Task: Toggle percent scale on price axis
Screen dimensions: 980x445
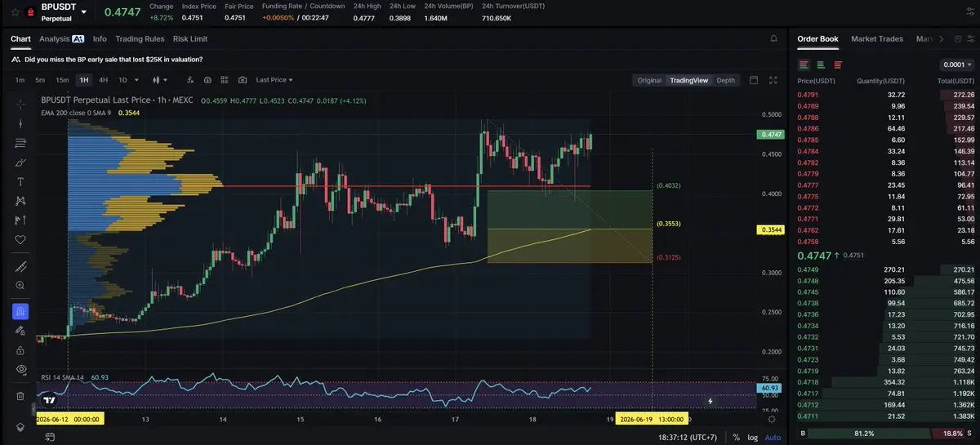Action: [x=736, y=437]
